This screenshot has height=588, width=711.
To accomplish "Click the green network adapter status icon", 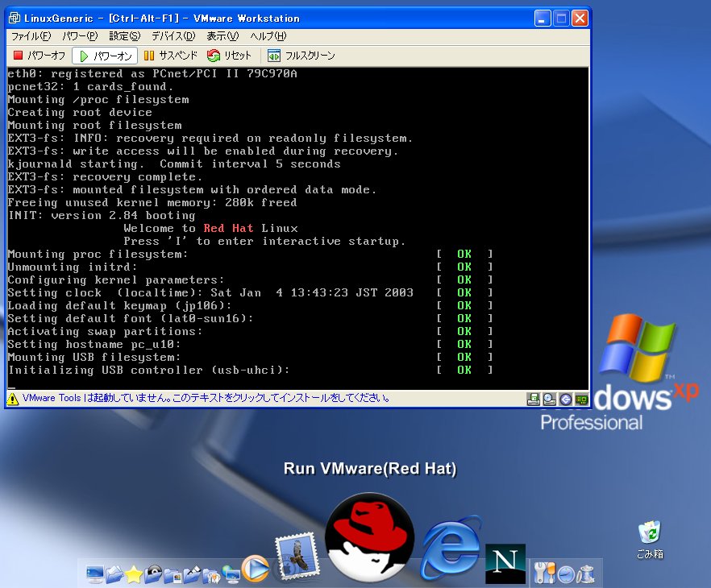I will point(581,399).
